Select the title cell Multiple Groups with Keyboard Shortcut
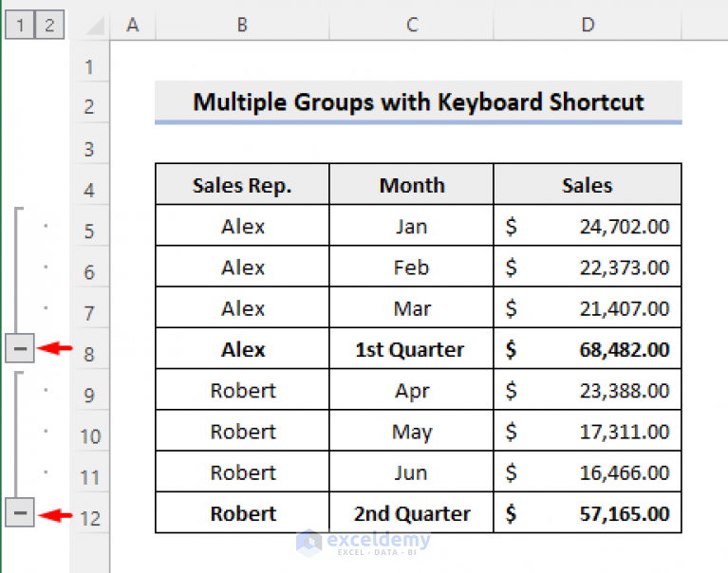The height and width of the screenshot is (573, 728). (418, 102)
